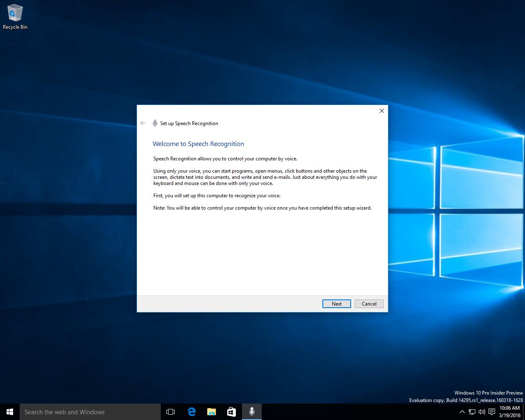
Task: Close the Speech Recognition setup window
Action: 382,111
